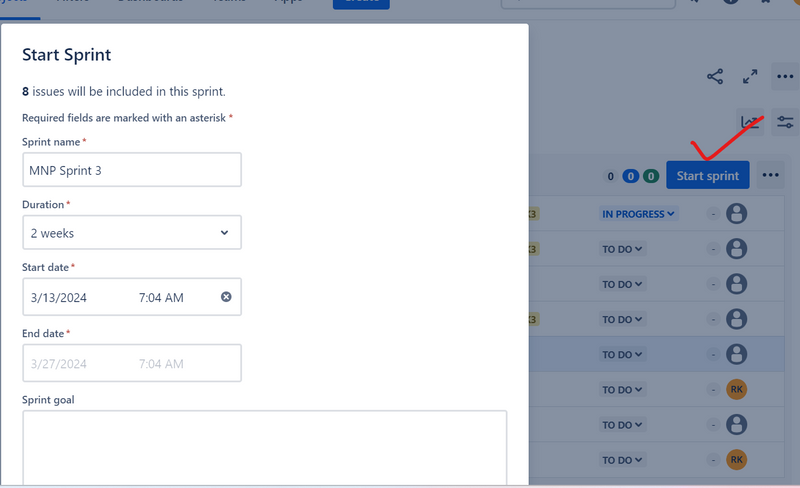
Task: Enter full screen with the expand arrows icon
Action: (750, 77)
